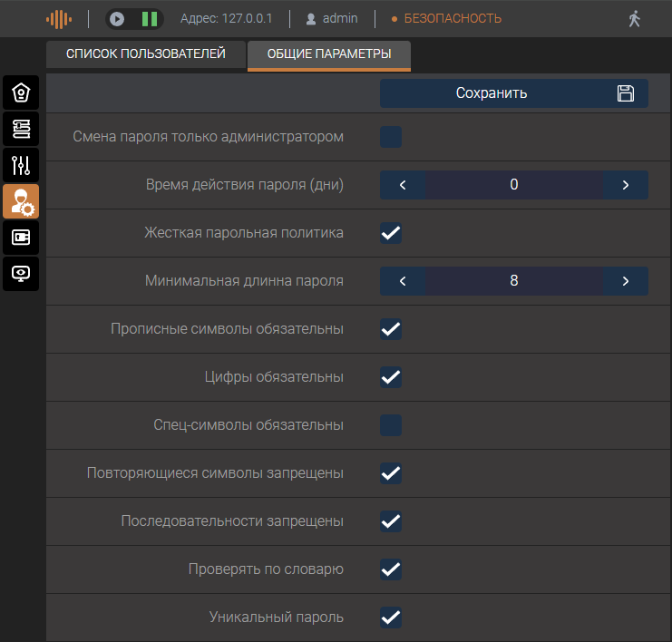Open the server rack sidebar section
The height and width of the screenshot is (642, 672).
[21, 129]
